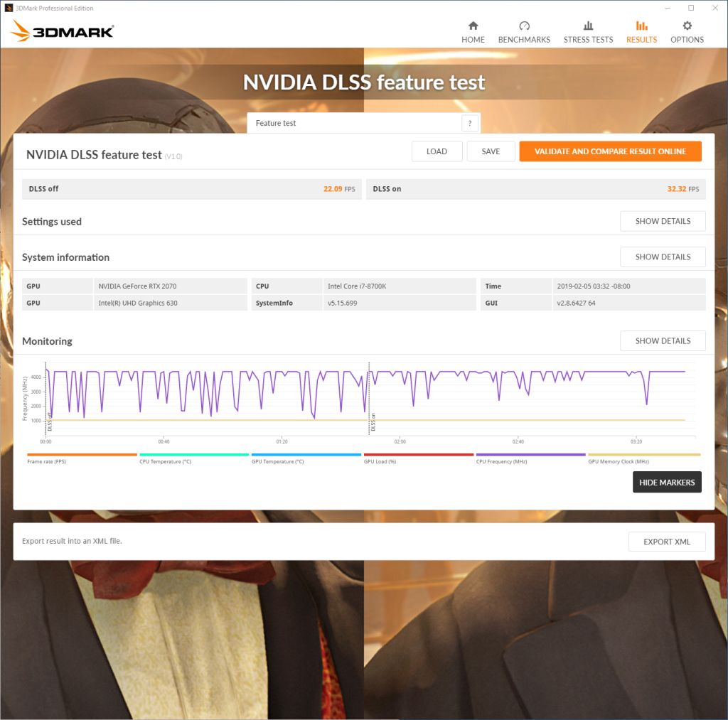Click the Settings used heading
728x720 pixels.
[x=51, y=222]
